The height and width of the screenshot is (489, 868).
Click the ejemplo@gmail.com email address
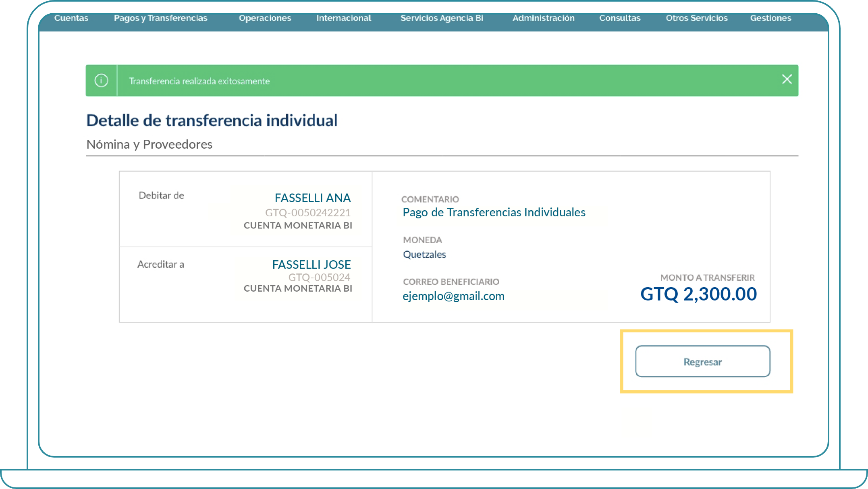pos(453,296)
